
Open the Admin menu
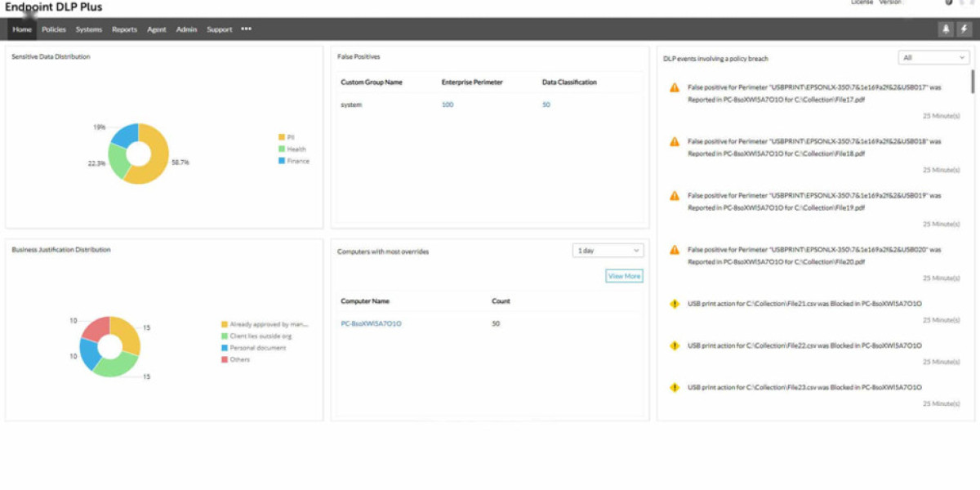(x=186, y=29)
